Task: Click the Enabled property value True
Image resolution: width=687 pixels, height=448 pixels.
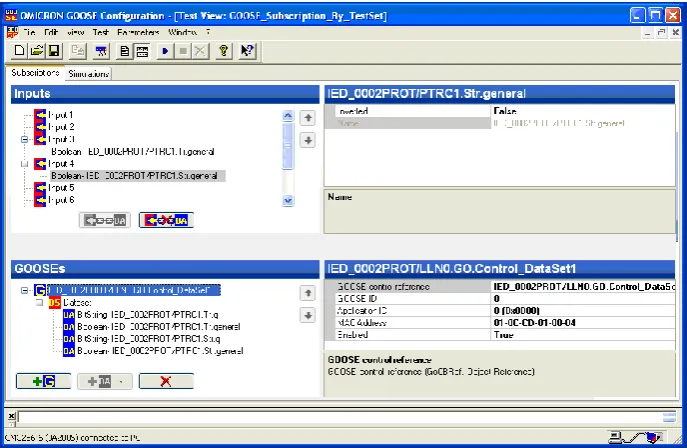Action: coord(583,335)
